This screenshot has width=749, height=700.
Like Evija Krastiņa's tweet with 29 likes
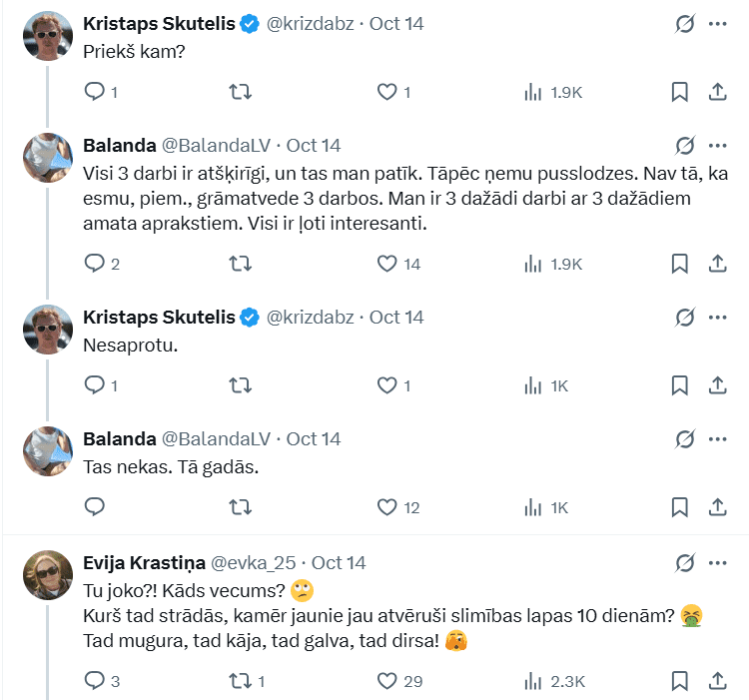pyautogui.click(x=388, y=681)
